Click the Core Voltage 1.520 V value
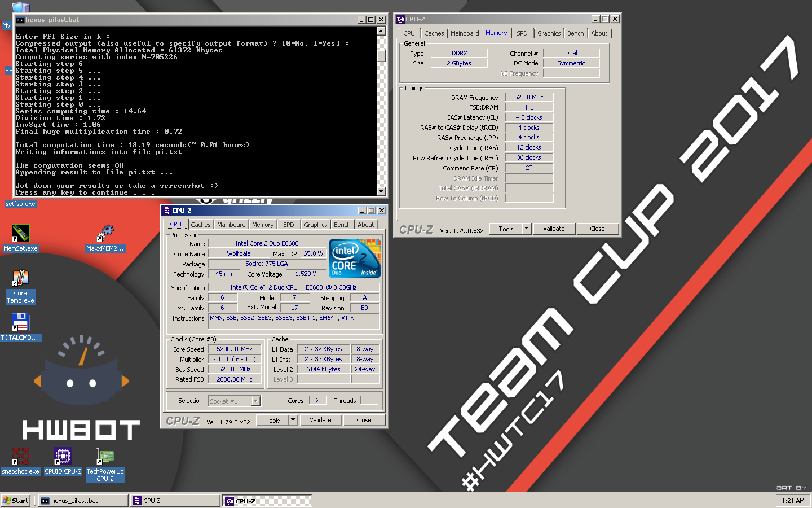Image resolution: width=812 pixels, height=508 pixels. 306,274
